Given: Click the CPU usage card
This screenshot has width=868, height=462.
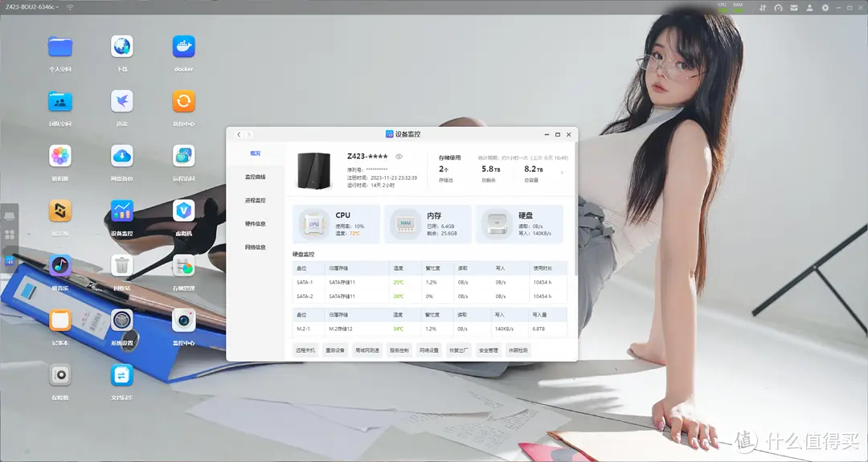Looking at the screenshot, I should [x=338, y=224].
